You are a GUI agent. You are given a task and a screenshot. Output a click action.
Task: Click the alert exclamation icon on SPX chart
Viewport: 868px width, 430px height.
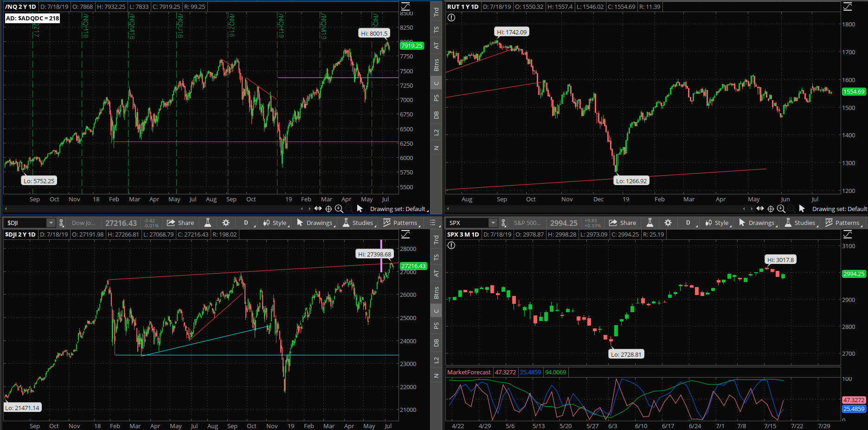click(451, 245)
